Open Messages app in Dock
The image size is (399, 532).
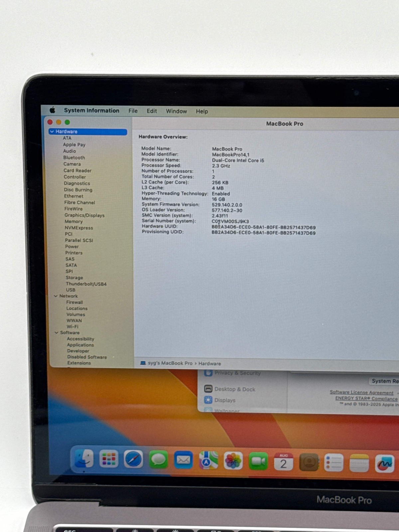coord(158,460)
